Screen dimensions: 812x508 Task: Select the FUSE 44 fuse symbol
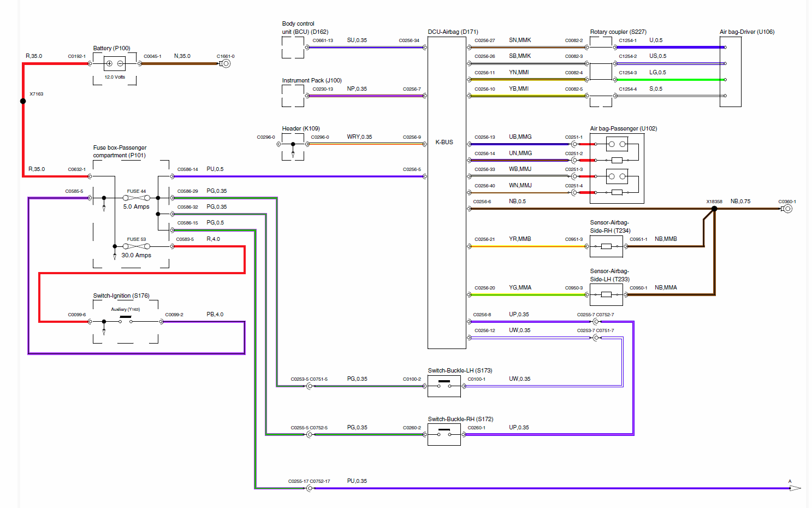point(137,198)
